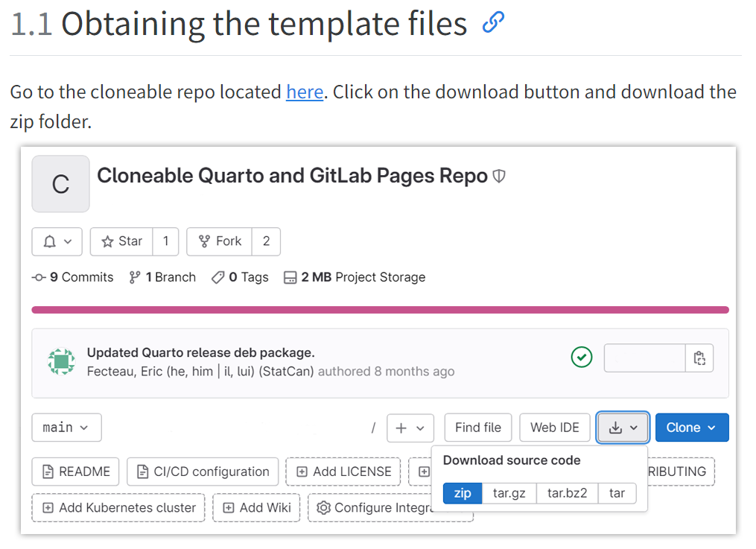
Task: Expand the blue Clone dropdown
Action: tap(691, 428)
